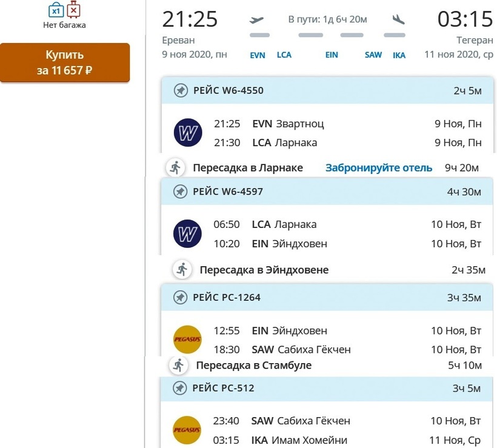The height and width of the screenshot is (448, 497).
Task: Click the walking transfer icon for Eindhoven
Action: coord(182,269)
